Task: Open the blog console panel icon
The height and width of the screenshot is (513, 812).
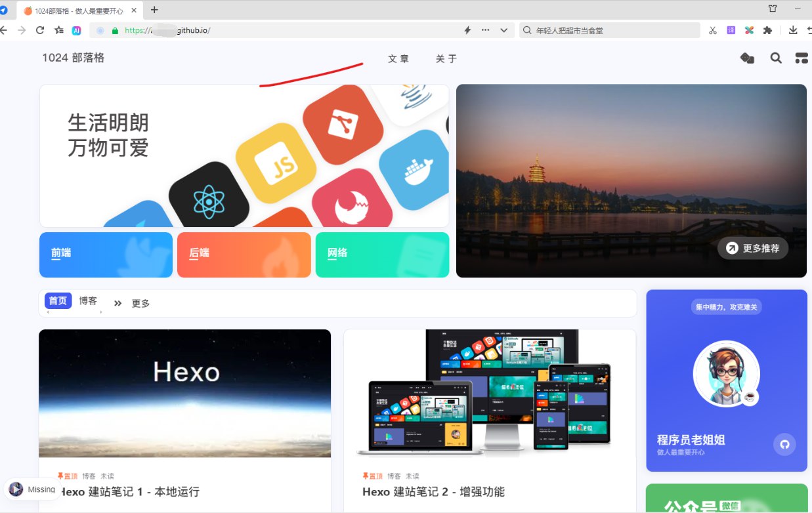Action: [801, 58]
